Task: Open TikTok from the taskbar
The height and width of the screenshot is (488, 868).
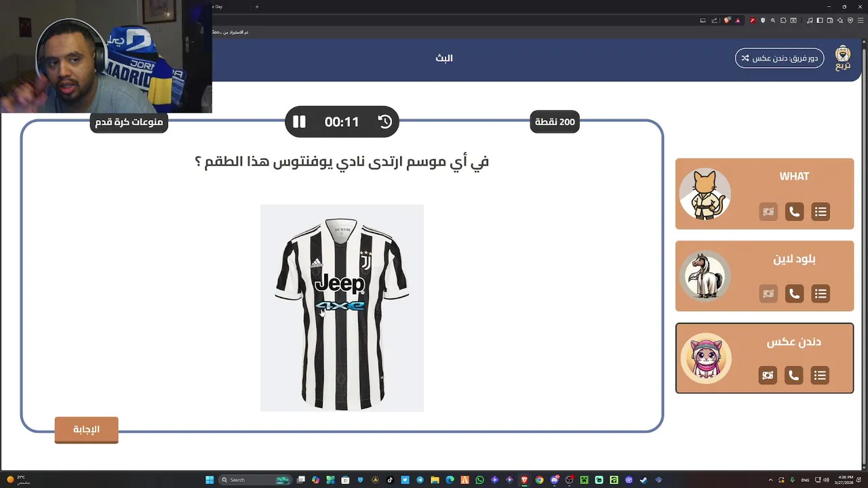Action: [390, 480]
